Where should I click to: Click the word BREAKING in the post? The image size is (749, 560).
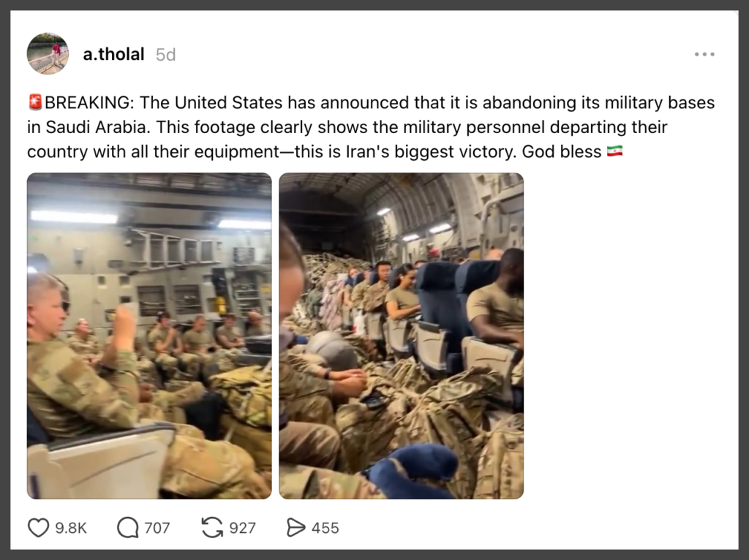86,103
